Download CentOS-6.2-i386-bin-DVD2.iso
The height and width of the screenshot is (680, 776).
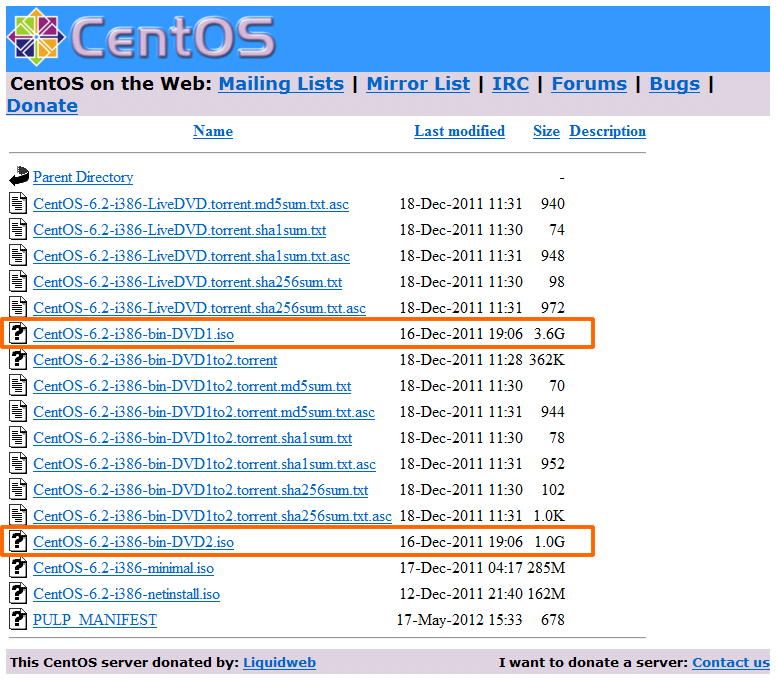click(x=134, y=542)
